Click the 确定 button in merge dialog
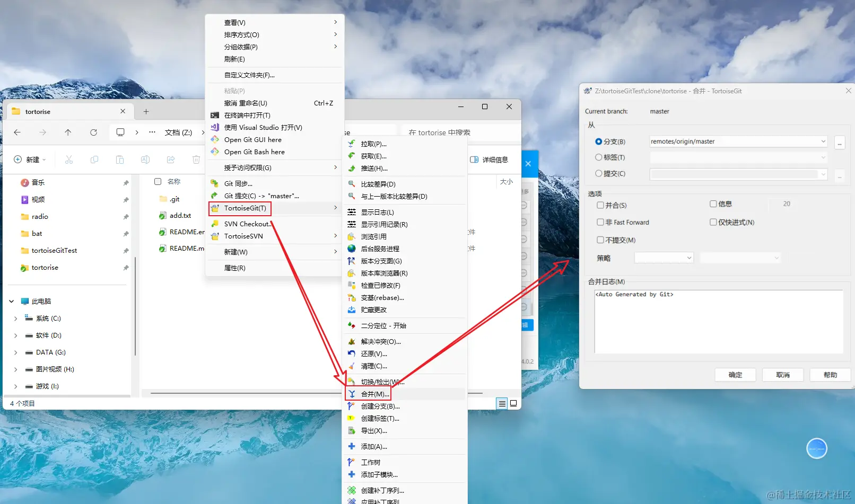The width and height of the screenshot is (855, 504). (x=735, y=375)
